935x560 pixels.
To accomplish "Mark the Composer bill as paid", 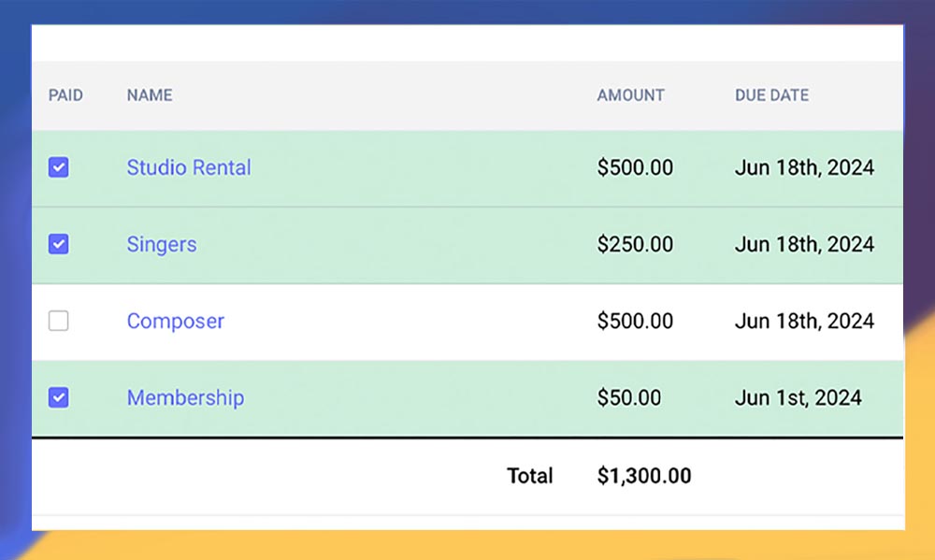I will click(59, 321).
